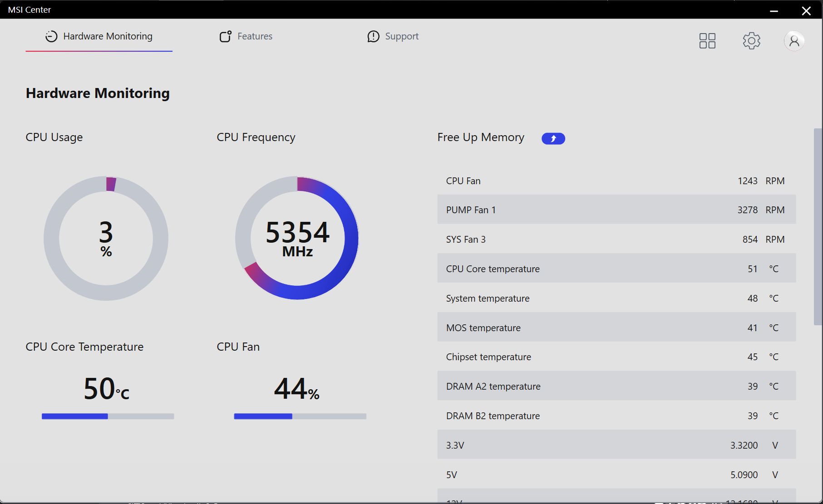Image resolution: width=823 pixels, height=504 pixels.
Task: Click the CPU Core Temperature progress bar
Action: pos(108,416)
